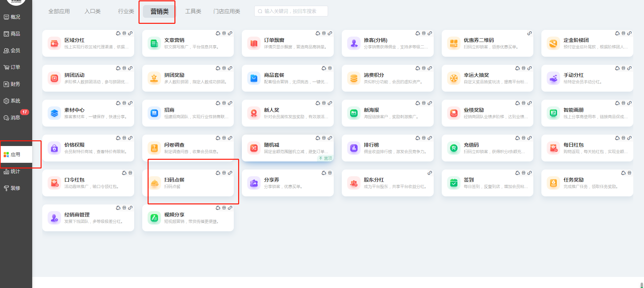Click the link icon on 视频分享 card
The width and height of the screenshot is (644, 288).
tap(230, 208)
